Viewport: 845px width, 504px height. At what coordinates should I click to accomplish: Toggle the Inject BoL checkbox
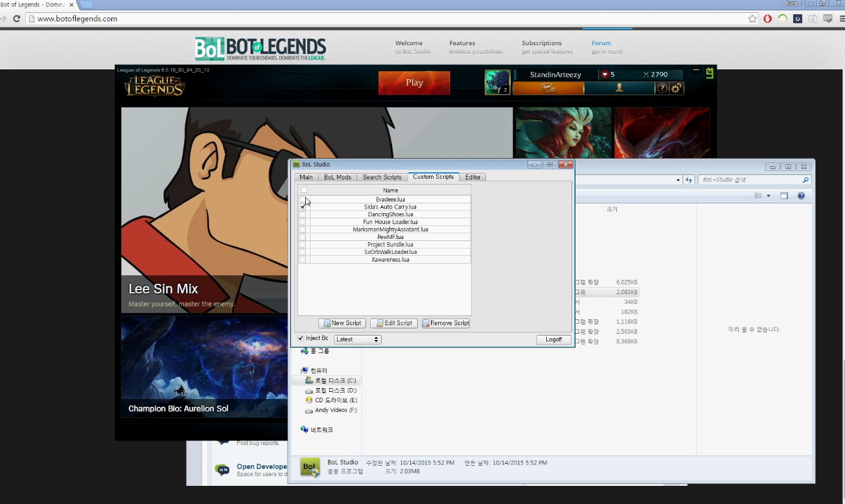301,339
